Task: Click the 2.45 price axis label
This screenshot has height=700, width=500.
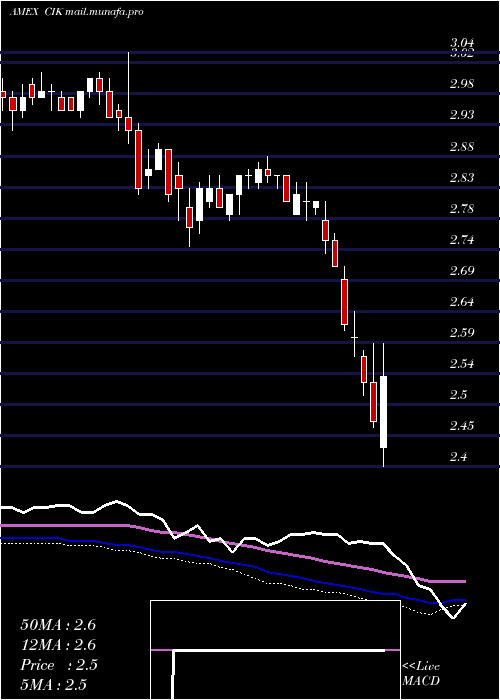Action: (x=462, y=425)
